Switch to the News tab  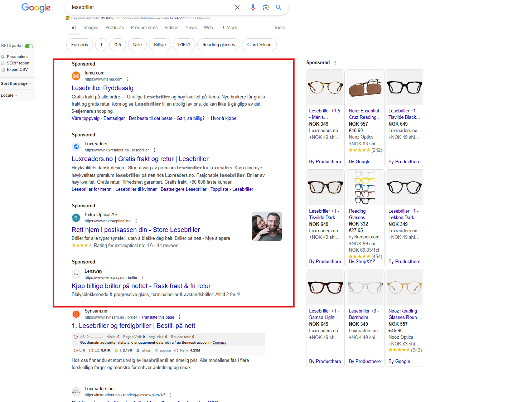click(x=191, y=28)
